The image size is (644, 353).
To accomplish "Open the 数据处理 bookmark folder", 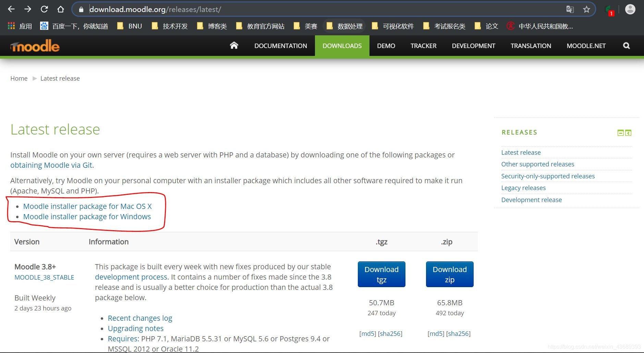I will (344, 26).
